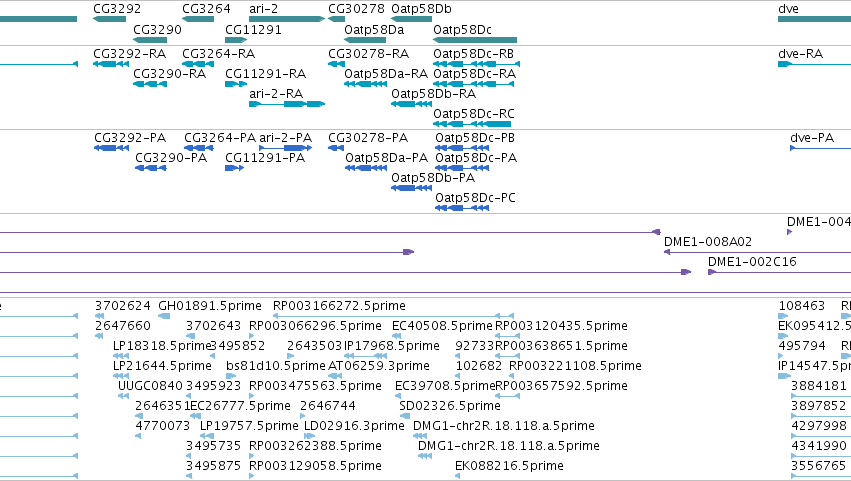Click EST RP003657592.5prime
Screen dimensions: 851x481
coord(561,387)
